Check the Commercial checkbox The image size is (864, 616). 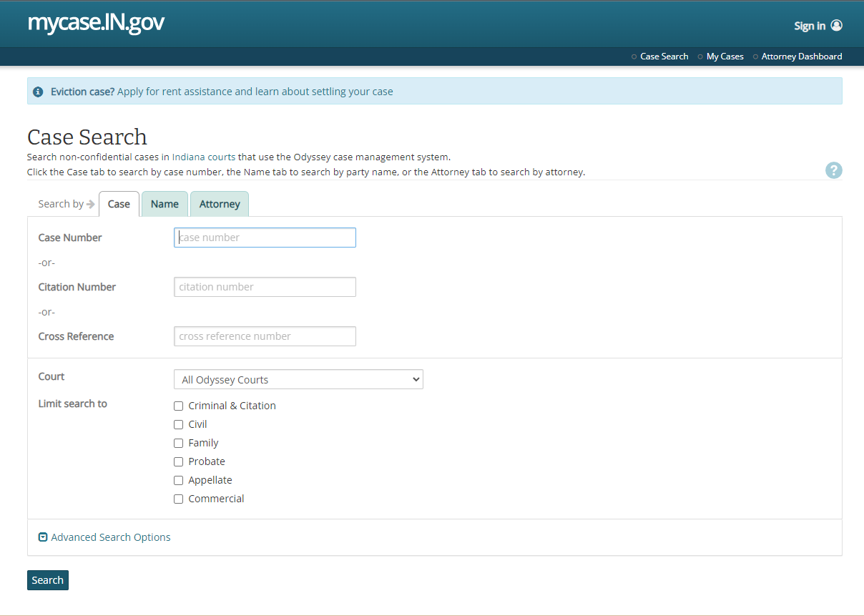179,499
